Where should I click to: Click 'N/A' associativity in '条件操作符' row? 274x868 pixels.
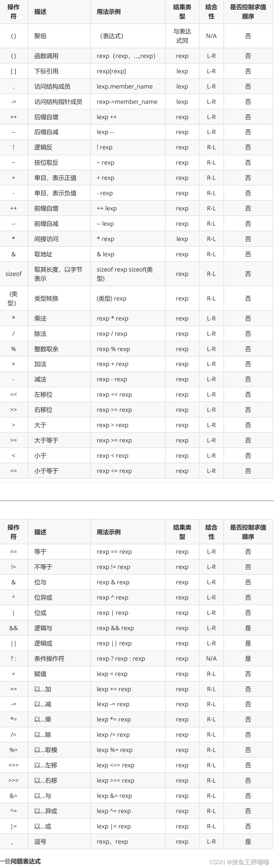[x=211, y=658]
